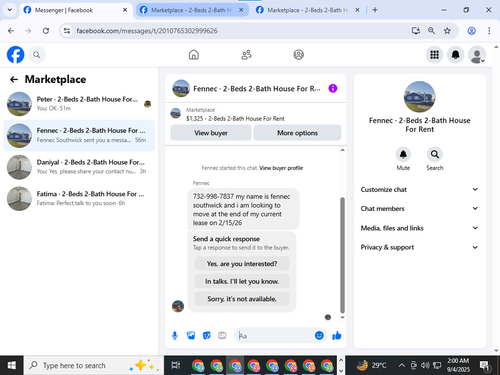
Task: Send quick response 'In talks. I'll let you know.'
Action: coord(242,281)
